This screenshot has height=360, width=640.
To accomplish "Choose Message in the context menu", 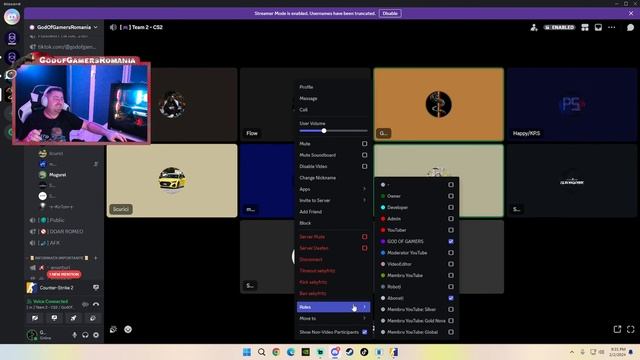I will pos(333,98).
